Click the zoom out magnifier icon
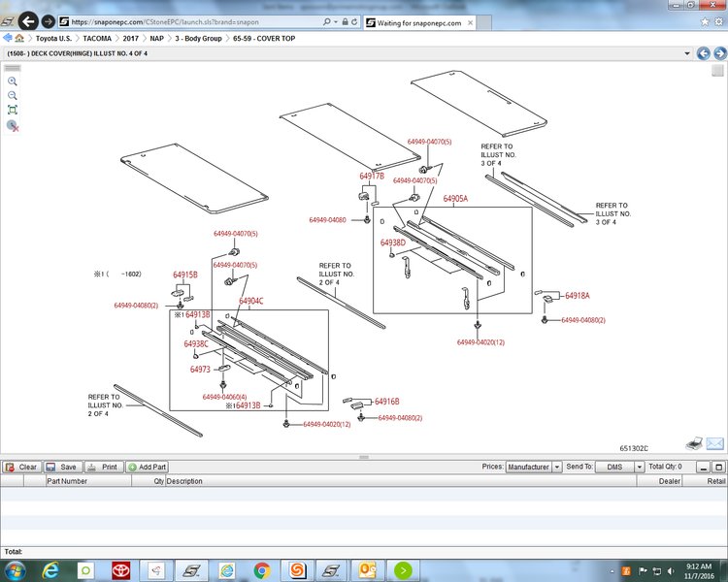Viewport: 728px width, 582px height. (13, 96)
